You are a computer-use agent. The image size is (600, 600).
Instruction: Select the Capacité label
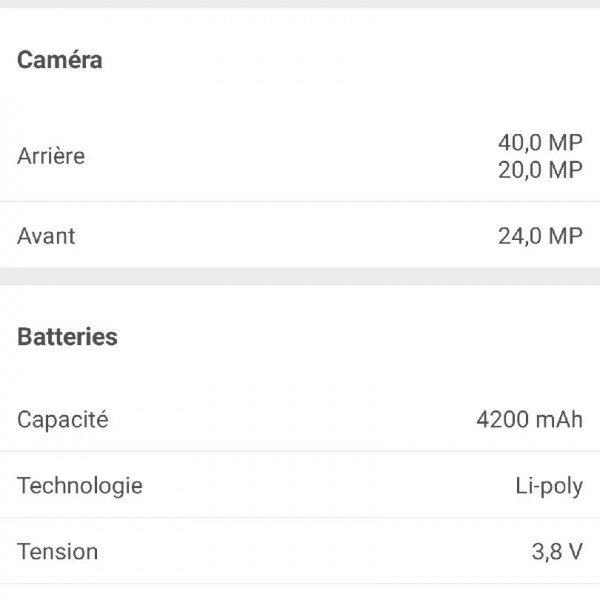click(x=63, y=419)
